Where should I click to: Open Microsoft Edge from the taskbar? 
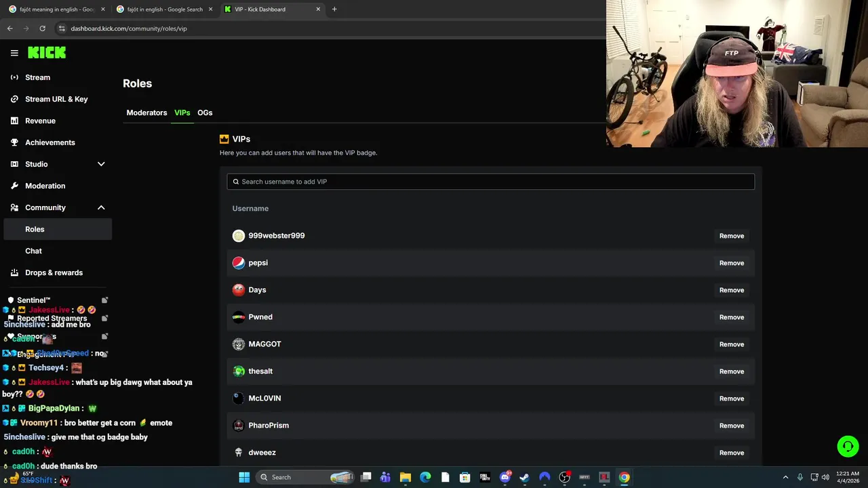[425, 477]
